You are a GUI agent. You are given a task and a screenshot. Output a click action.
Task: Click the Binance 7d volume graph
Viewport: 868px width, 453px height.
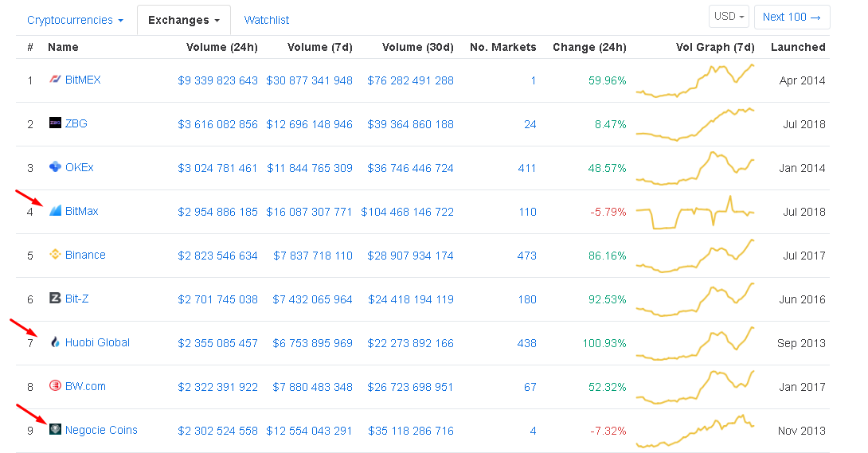point(695,256)
